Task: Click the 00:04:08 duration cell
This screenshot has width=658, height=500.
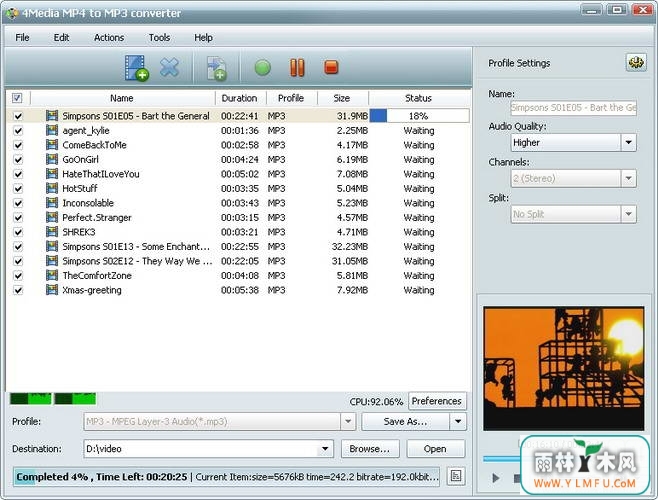Action: pyautogui.click(x=240, y=276)
